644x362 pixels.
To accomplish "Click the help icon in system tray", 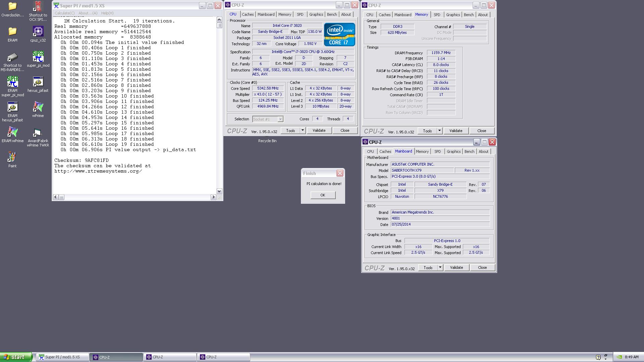I will pos(598,357).
